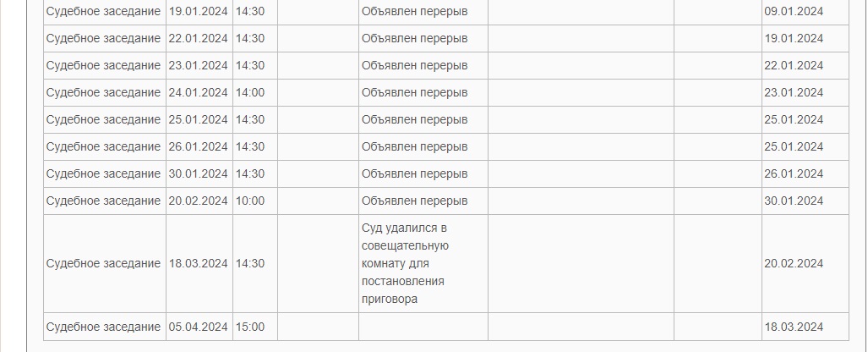Select 'Объявлен перерыв' in the 20.02.2024 hearing row

414,201
